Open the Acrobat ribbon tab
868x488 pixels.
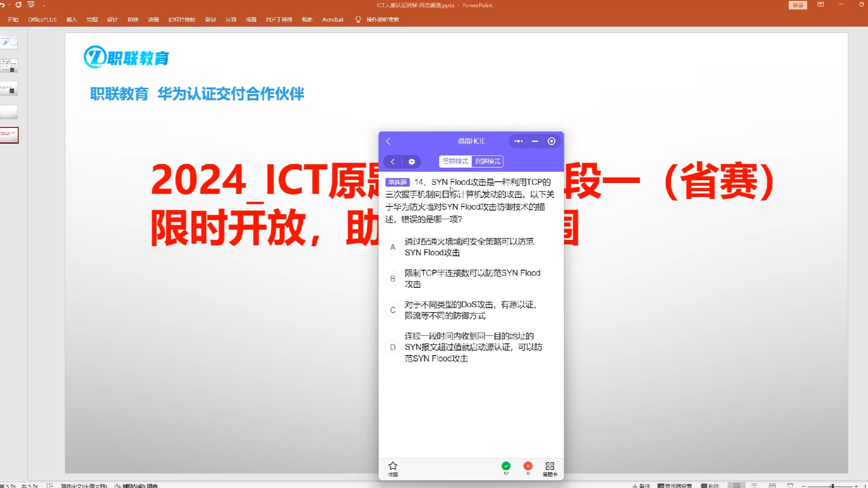(333, 19)
